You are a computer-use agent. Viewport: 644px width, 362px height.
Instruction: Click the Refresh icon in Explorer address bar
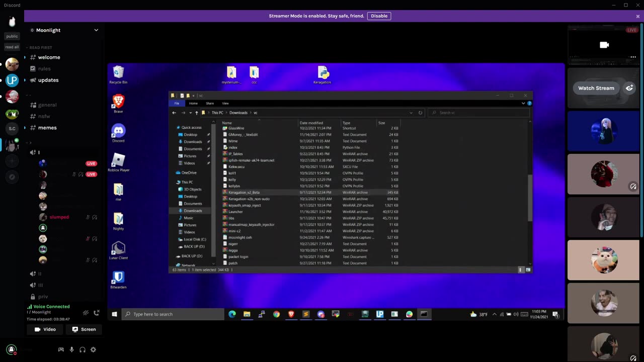pos(420,113)
